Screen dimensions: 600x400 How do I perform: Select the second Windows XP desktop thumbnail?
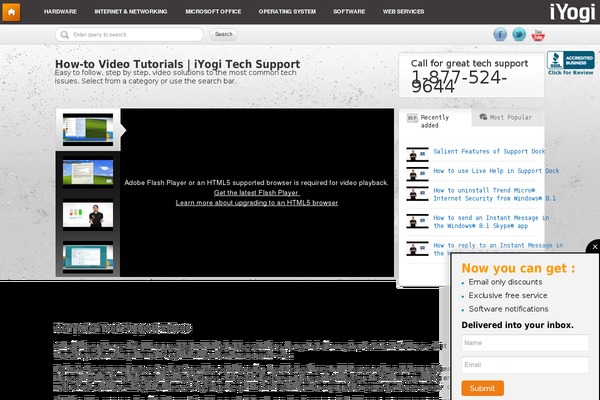pos(88,173)
